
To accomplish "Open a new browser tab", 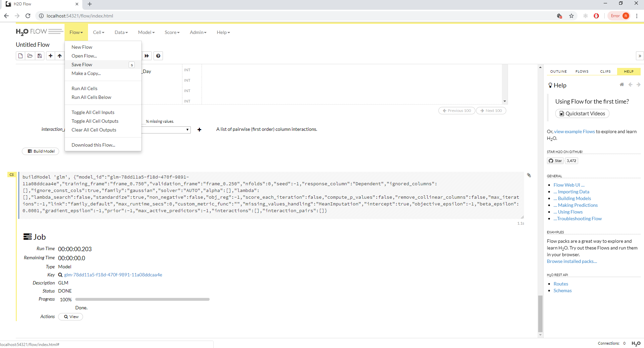I will pyautogui.click(x=90, y=4).
